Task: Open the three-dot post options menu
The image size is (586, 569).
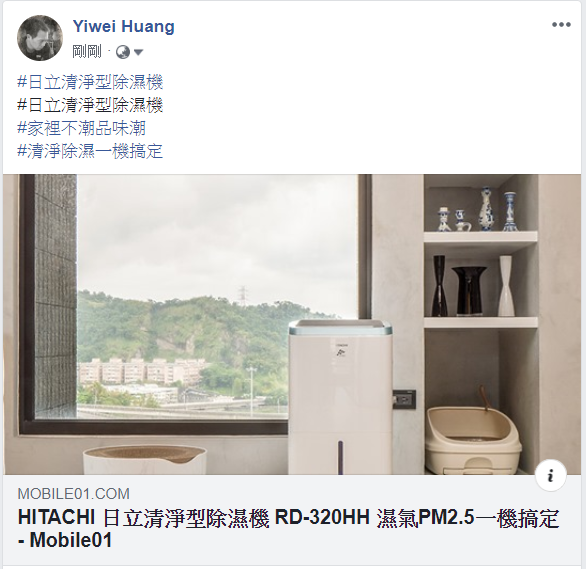Action: point(561,25)
